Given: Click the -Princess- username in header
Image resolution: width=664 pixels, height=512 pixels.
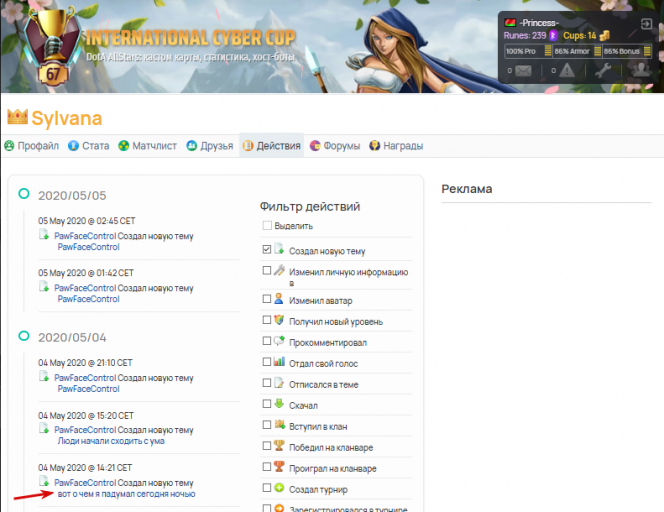Looking at the screenshot, I should (539, 23).
